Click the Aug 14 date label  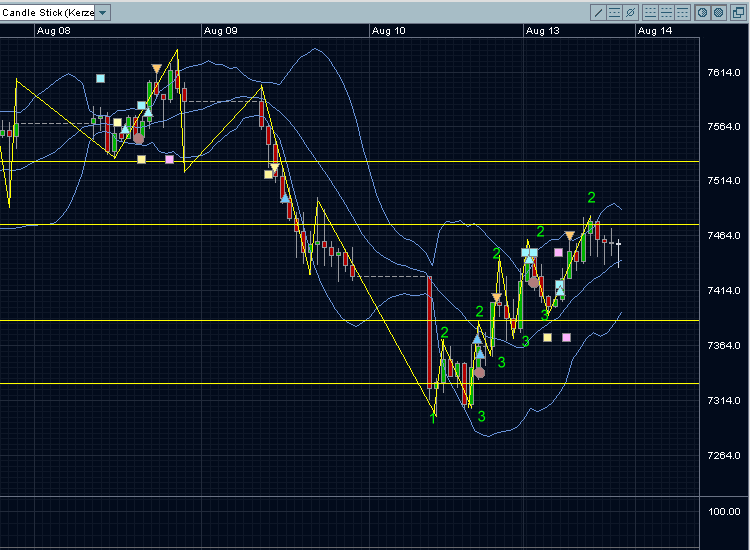click(x=654, y=31)
